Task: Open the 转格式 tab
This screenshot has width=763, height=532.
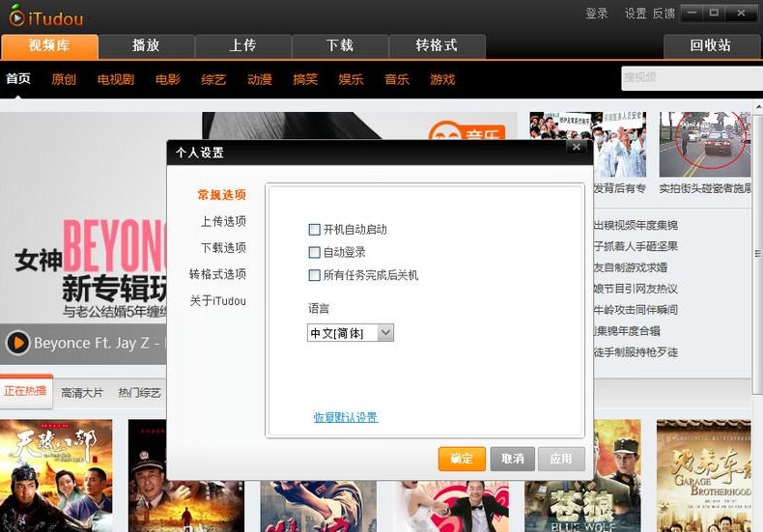Action: click(437, 45)
